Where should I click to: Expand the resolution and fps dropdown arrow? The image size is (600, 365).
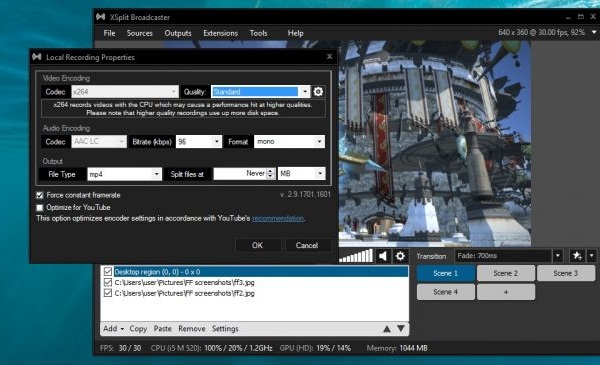594,33
